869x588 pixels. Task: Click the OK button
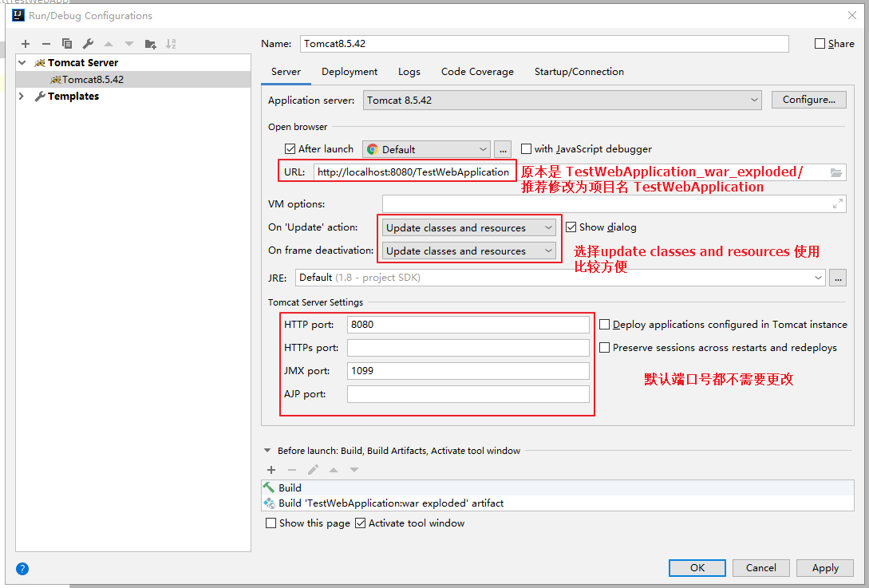pos(697,568)
